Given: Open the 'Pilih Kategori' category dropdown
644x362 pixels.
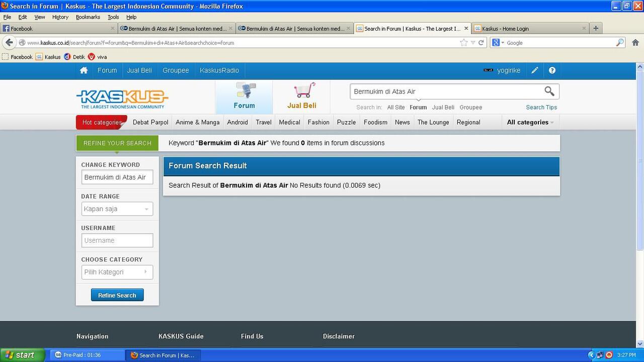Looking at the screenshot, I should [x=117, y=272].
